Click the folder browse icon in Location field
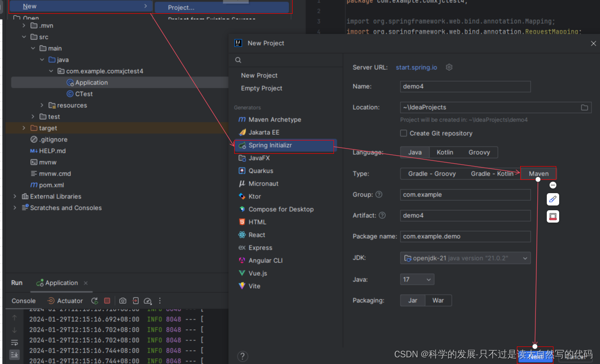Screen dimensions: 600x364 pos(584,108)
